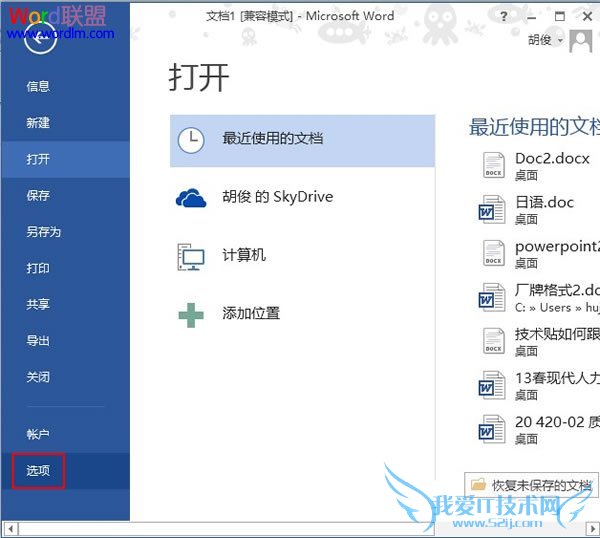Select 新建 in the sidebar
This screenshot has height=538, width=600.
point(38,123)
